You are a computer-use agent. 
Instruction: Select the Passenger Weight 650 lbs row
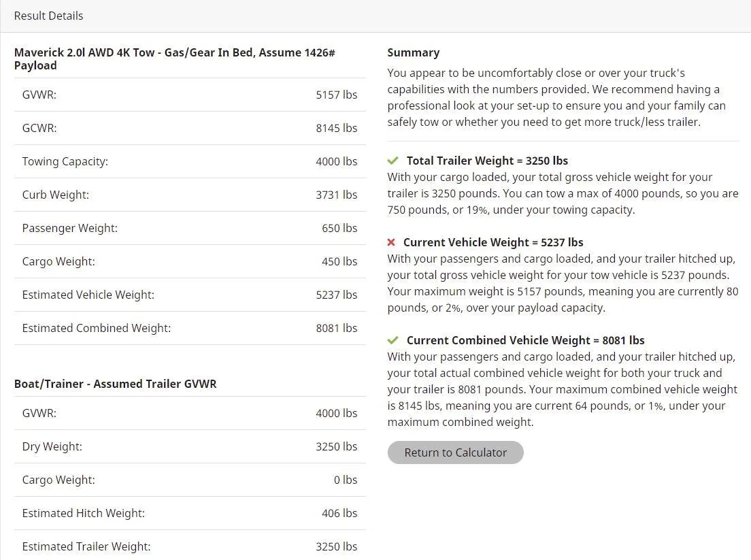[x=190, y=228]
